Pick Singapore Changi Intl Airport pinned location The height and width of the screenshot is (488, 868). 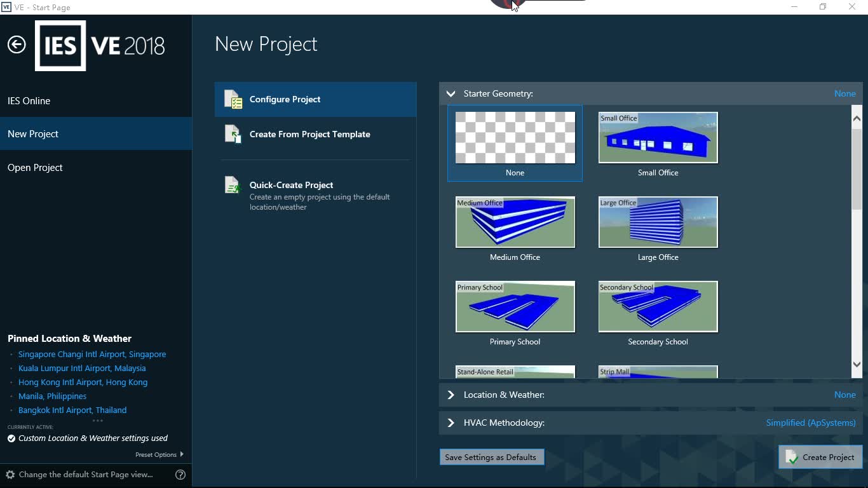point(92,355)
